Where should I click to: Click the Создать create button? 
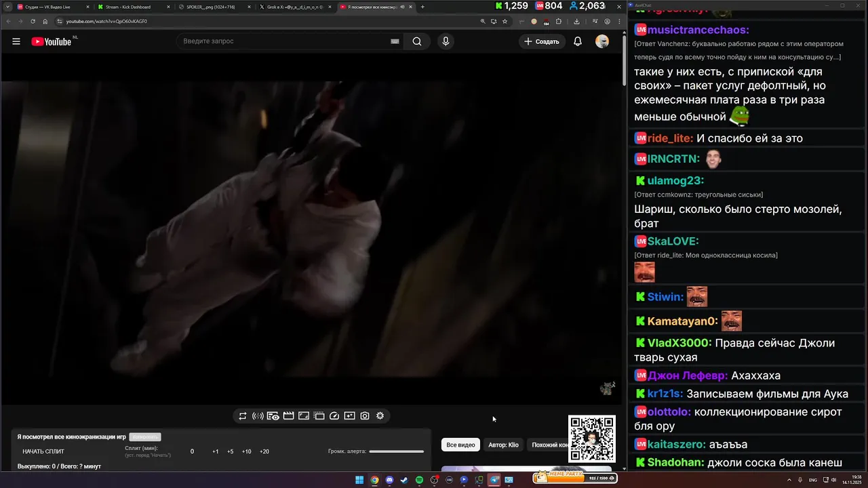[x=542, y=41]
